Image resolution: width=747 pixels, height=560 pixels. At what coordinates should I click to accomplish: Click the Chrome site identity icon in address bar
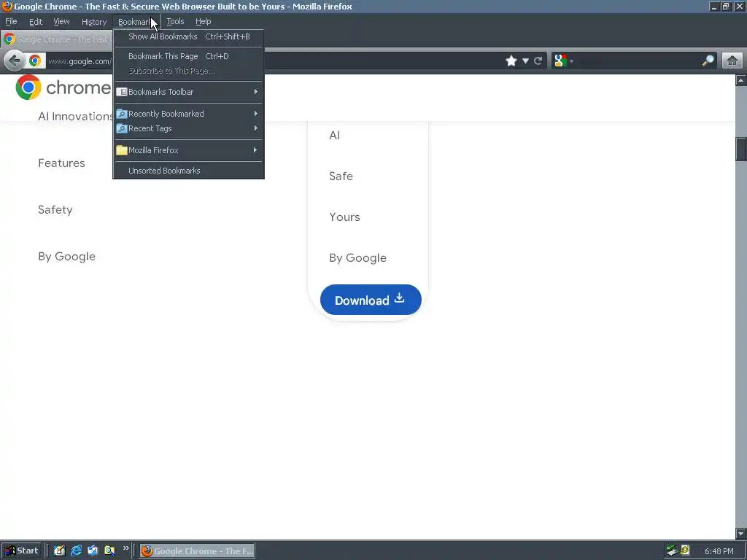click(35, 61)
